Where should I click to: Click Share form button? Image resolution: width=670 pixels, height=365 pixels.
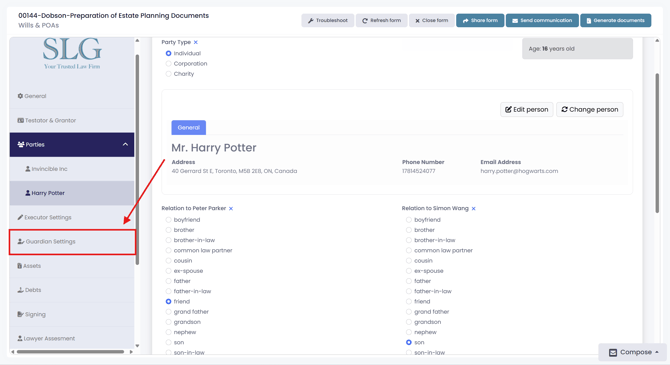pyautogui.click(x=480, y=20)
